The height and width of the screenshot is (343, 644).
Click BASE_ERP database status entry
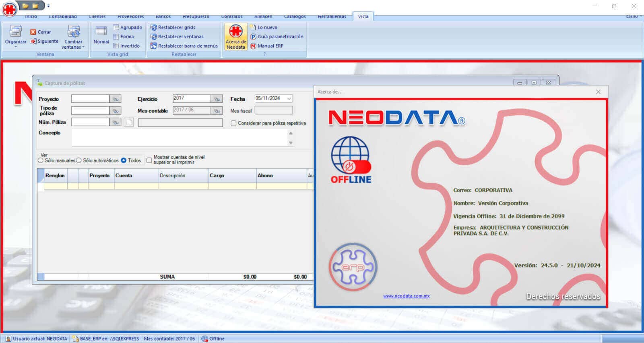click(x=105, y=339)
